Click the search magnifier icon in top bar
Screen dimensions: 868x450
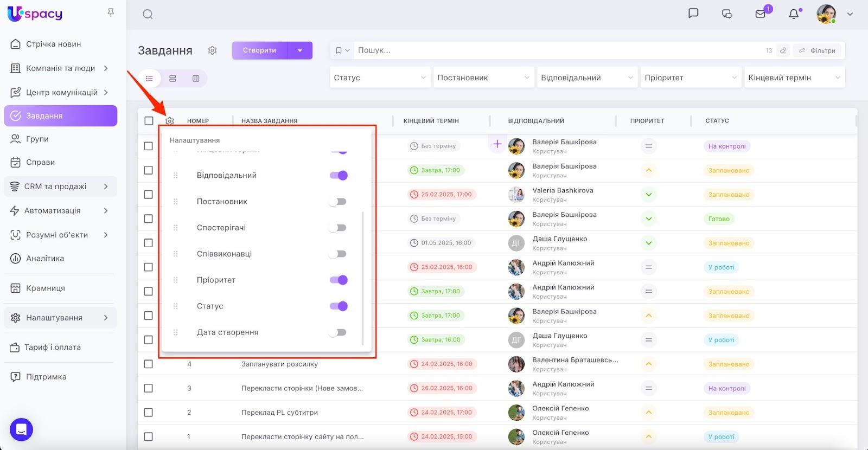coord(148,15)
